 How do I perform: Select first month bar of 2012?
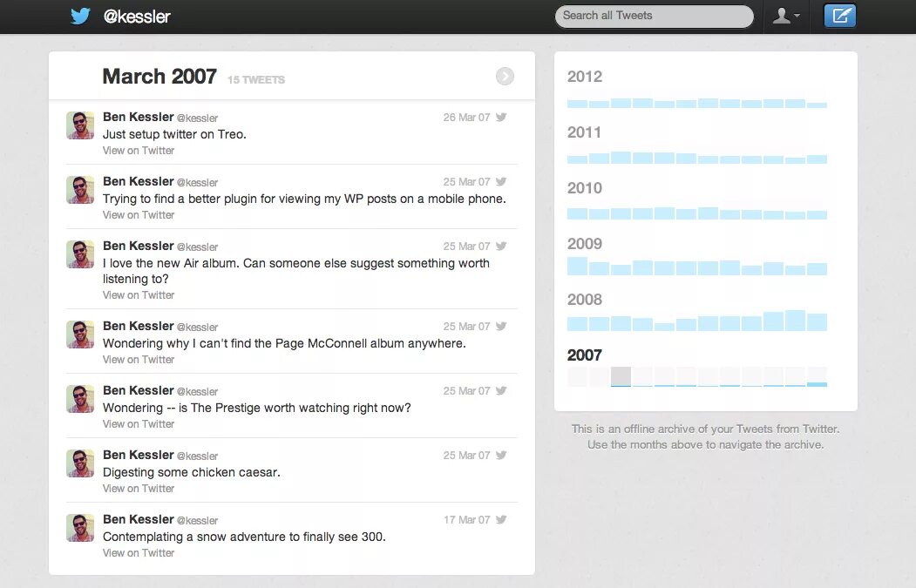tap(577, 104)
